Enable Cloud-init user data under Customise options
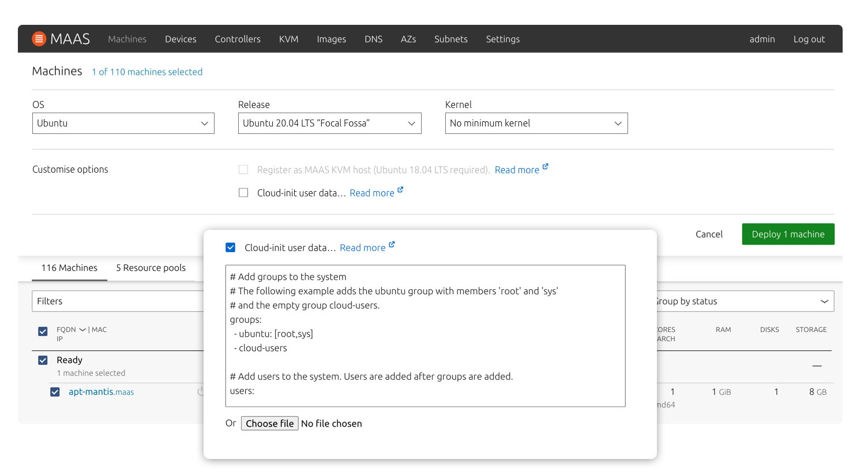The width and height of the screenshot is (868, 474). (243, 193)
